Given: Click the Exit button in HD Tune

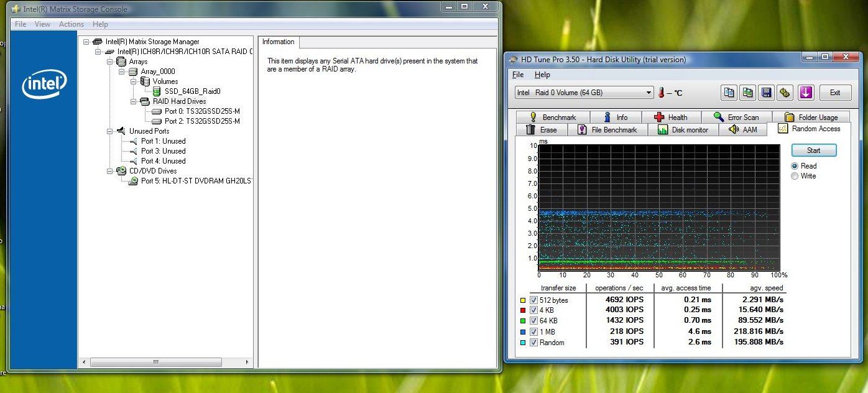Looking at the screenshot, I should point(835,93).
